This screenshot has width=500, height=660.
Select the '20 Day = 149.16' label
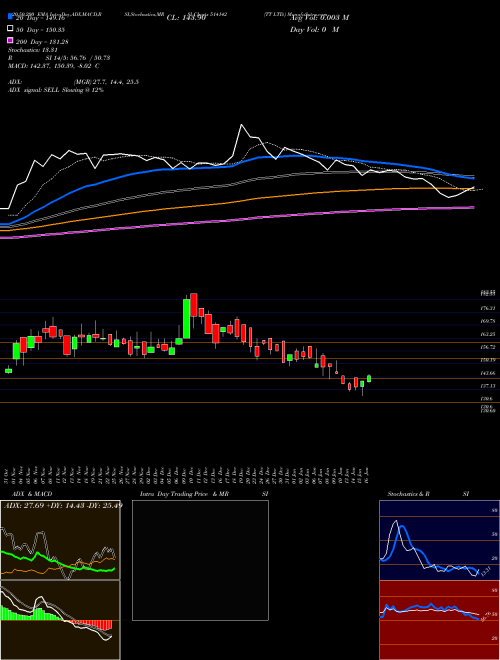(x=41, y=18)
